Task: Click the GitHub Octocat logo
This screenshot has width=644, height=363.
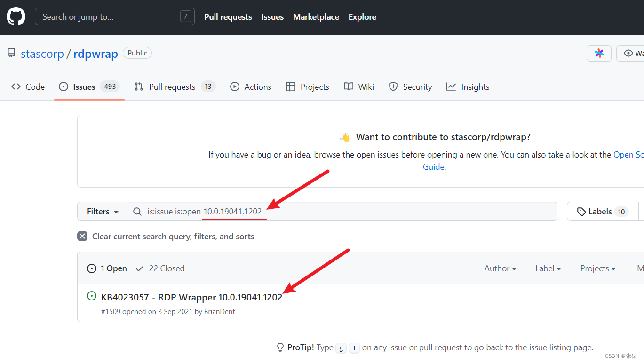Action: [16, 17]
